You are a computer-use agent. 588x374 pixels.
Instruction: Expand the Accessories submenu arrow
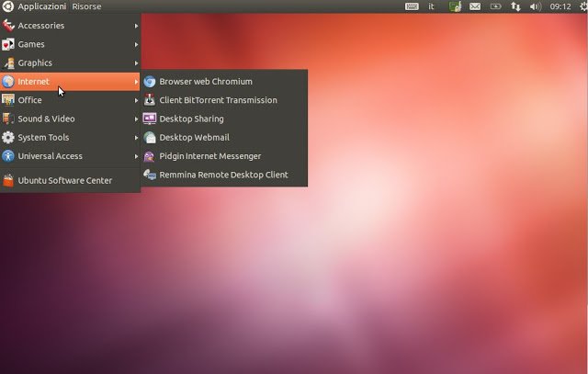(136, 26)
